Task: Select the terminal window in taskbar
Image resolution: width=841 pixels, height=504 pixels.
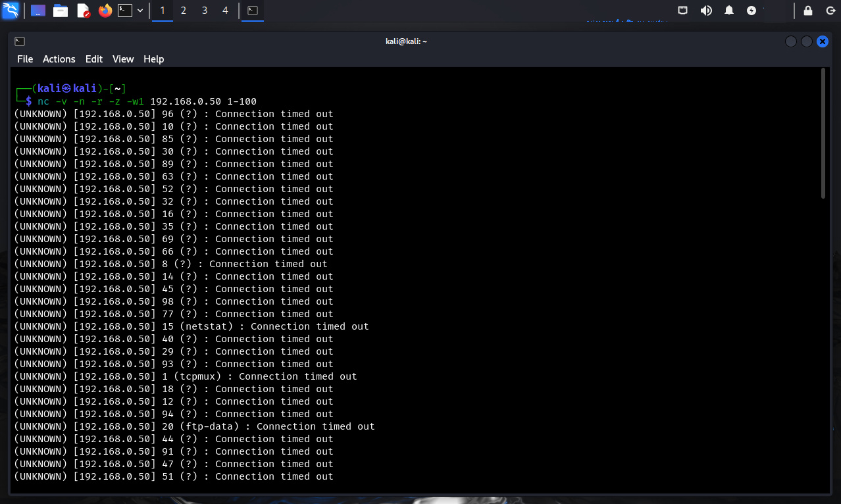Action: click(252, 11)
